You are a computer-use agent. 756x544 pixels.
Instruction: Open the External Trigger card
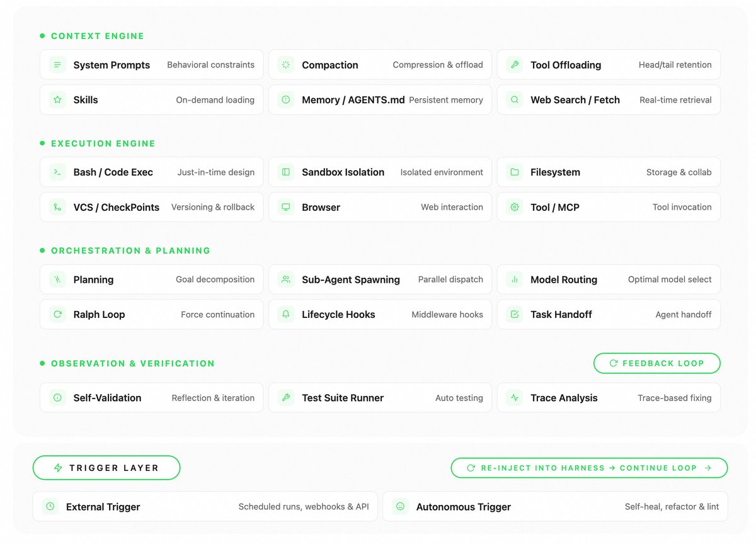tap(205, 507)
